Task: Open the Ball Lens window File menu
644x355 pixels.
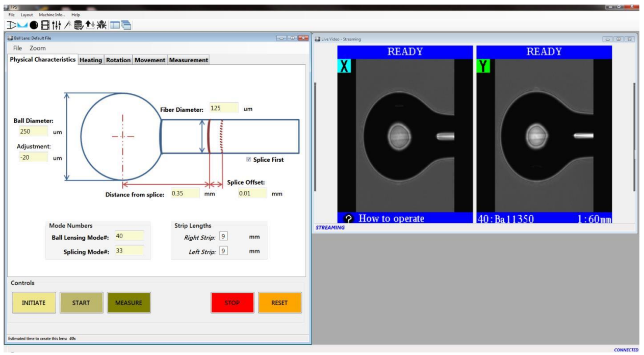Action: [18, 48]
